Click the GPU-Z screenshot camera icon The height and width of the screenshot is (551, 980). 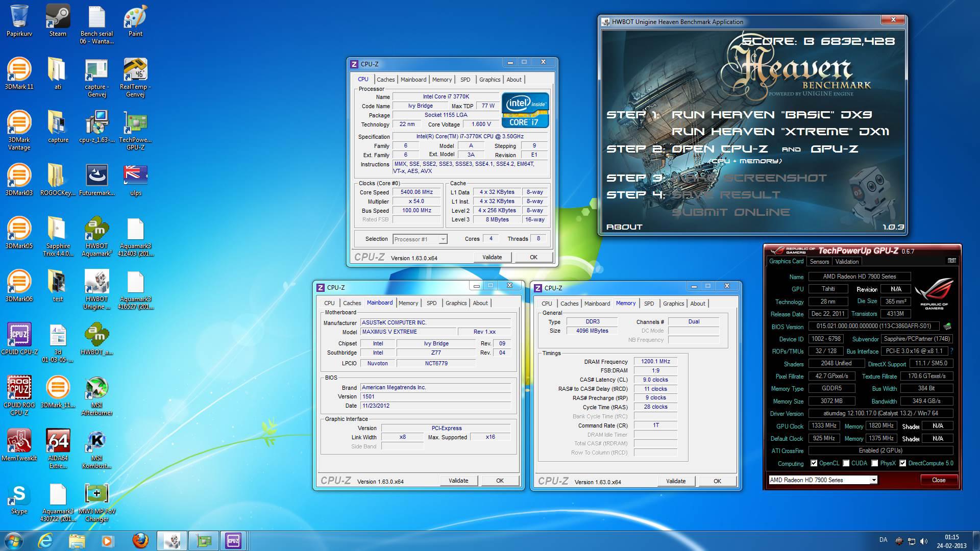pos(952,261)
